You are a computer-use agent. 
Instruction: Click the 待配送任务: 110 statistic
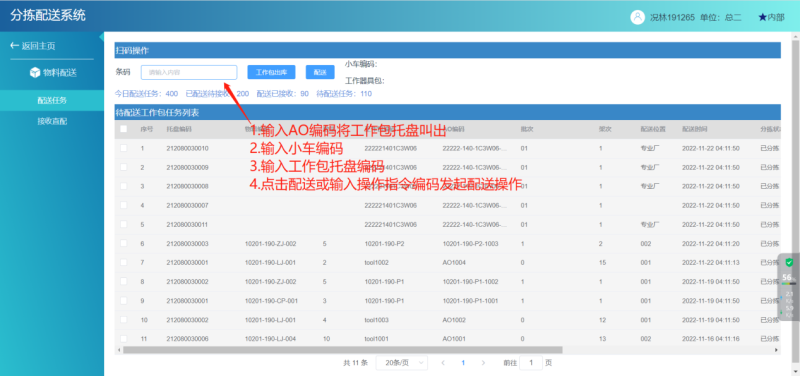[344, 94]
